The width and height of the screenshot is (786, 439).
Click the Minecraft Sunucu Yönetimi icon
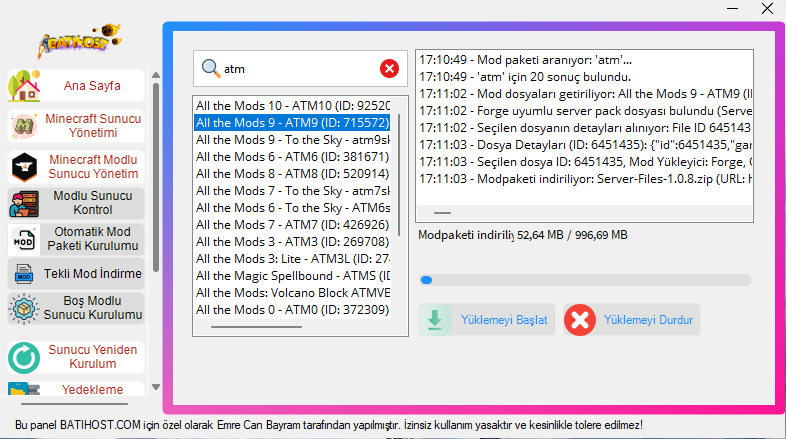click(24, 126)
